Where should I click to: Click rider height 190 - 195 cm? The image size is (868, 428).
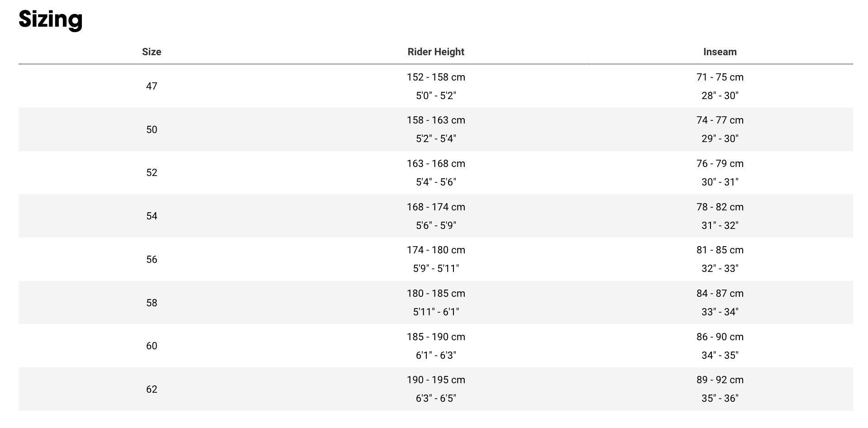(436, 380)
